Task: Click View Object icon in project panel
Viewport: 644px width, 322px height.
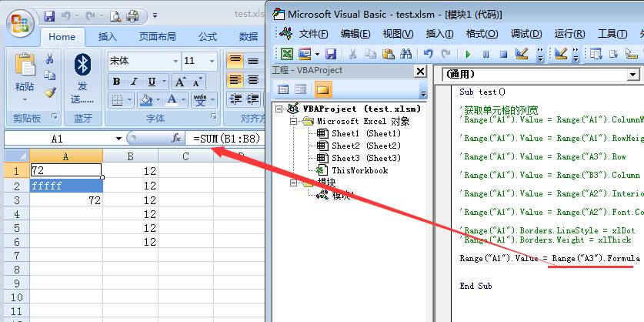Action: tap(301, 89)
